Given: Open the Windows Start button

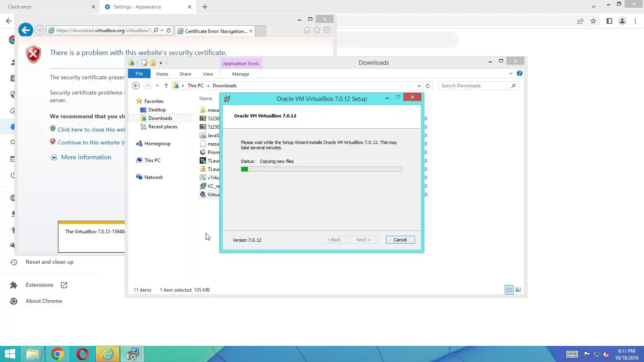Looking at the screenshot, I should tap(10, 354).
